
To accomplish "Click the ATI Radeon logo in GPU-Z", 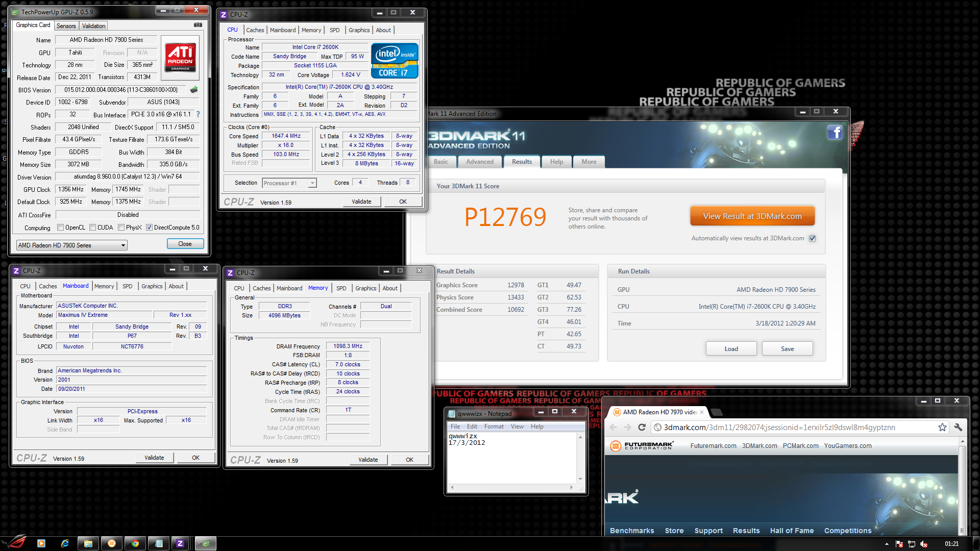I will (180, 57).
